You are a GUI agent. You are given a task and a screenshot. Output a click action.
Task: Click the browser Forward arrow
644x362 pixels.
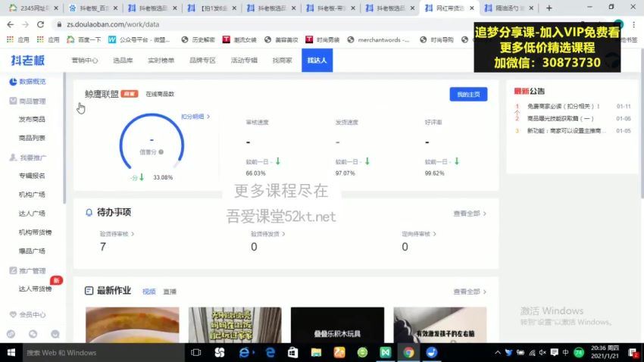click(25, 25)
